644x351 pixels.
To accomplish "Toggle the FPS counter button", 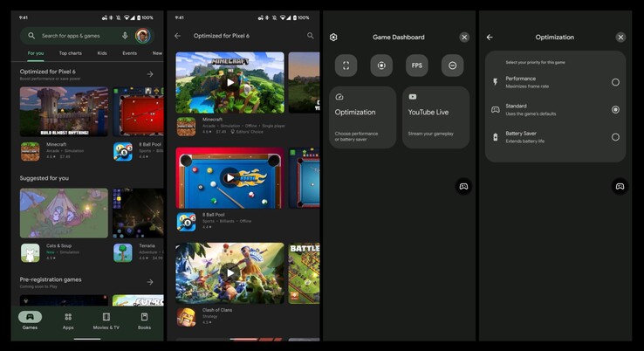I will pyautogui.click(x=417, y=65).
